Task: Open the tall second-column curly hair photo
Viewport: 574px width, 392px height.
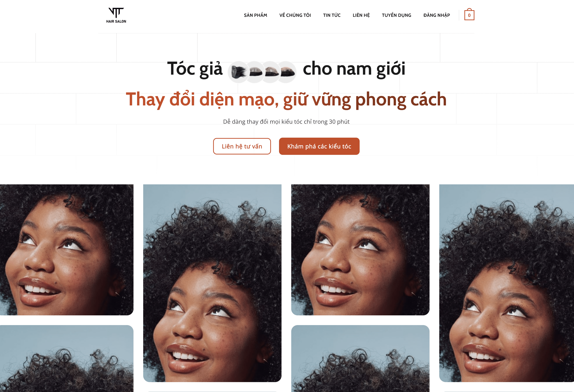Action: point(212,283)
